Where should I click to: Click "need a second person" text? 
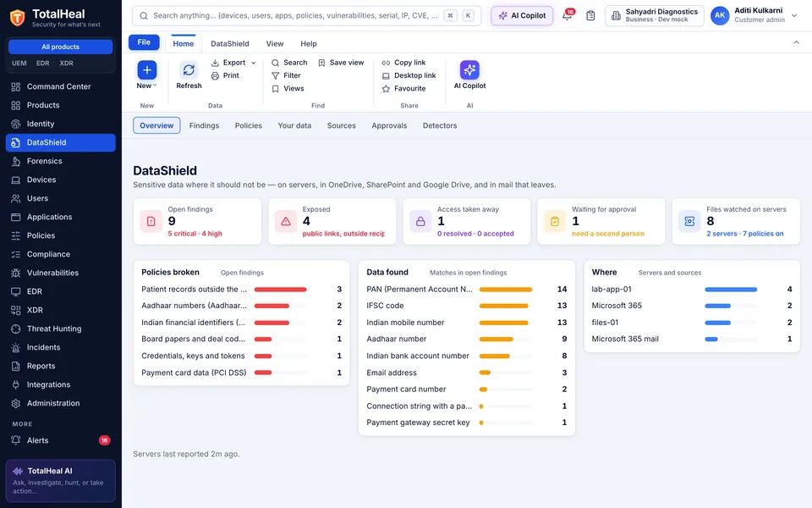[608, 234]
